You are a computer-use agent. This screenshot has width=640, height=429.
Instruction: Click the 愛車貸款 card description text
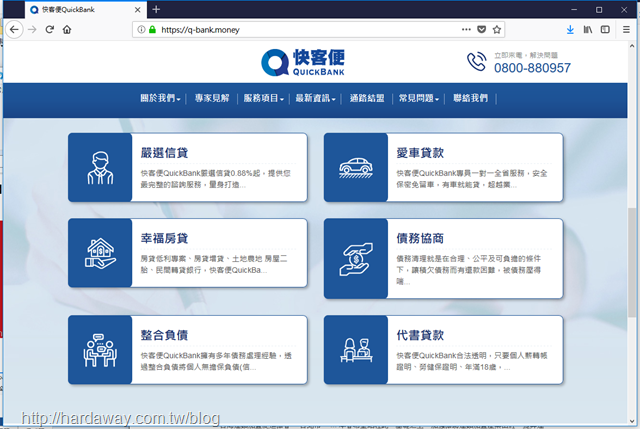[x=471, y=179]
